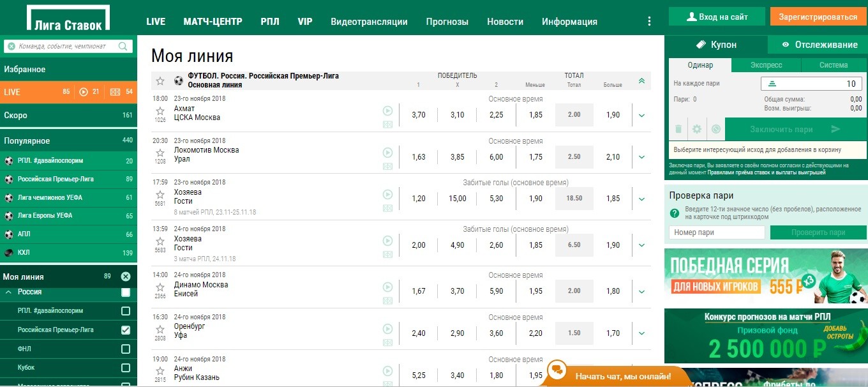Select odds 6,00 for Урал win

pyautogui.click(x=496, y=157)
